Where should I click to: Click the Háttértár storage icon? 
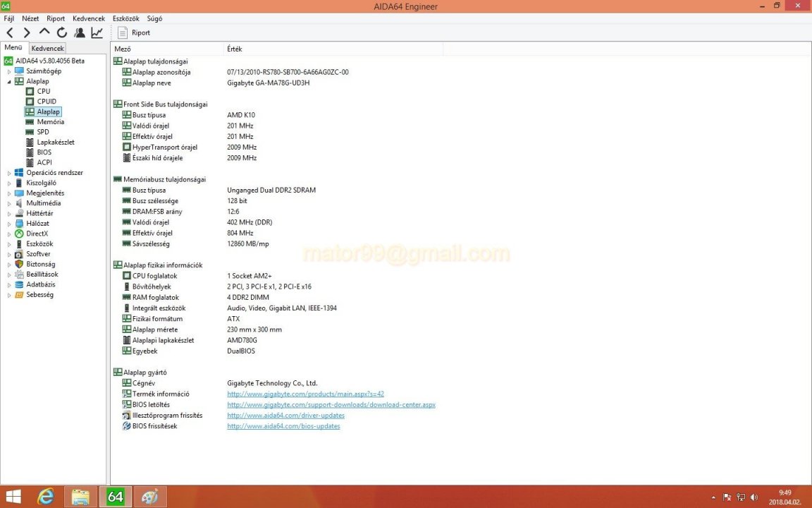pyautogui.click(x=19, y=213)
